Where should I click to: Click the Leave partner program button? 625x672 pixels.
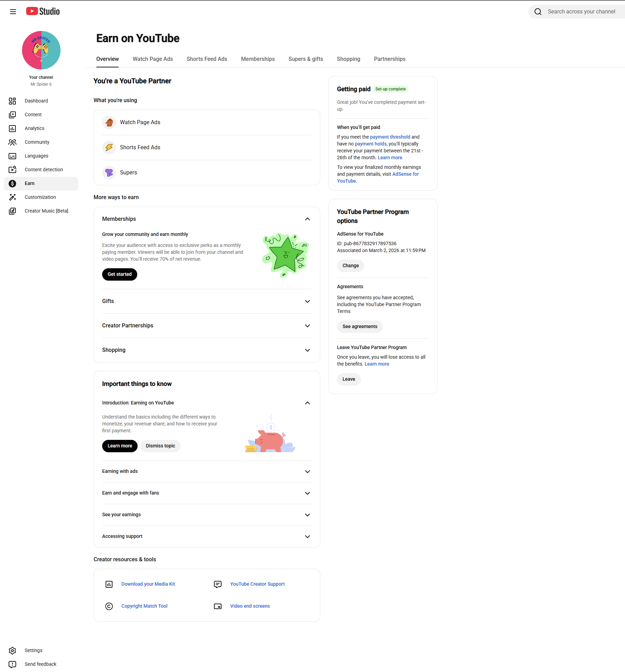[349, 379]
